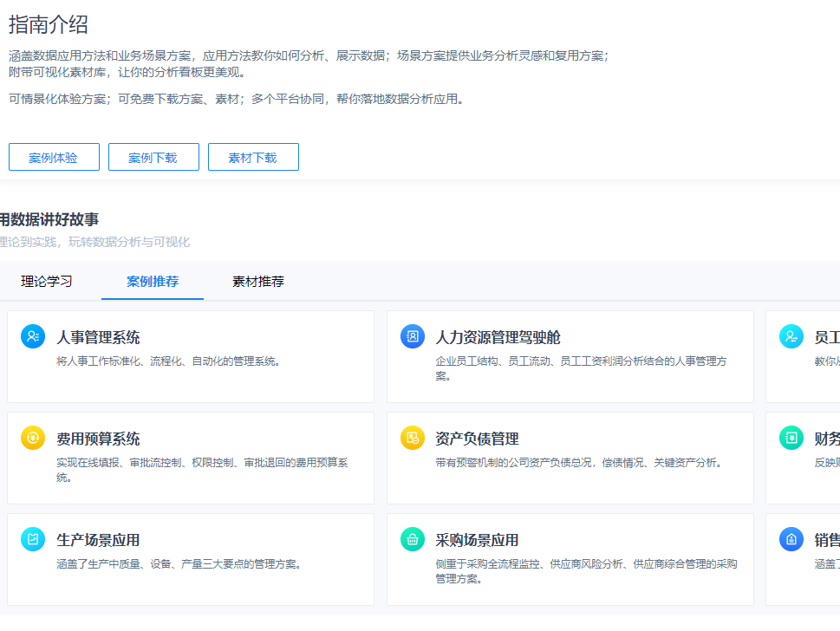Click the yellow 费用预算系统 card icon
840x631 pixels.
[x=33, y=438]
